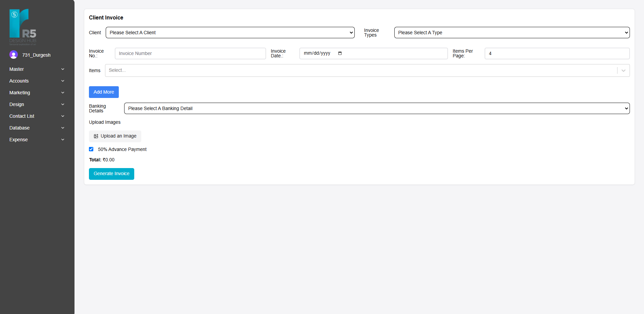Open the Accounts sidebar menu
This screenshot has width=644, height=314.
[19, 81]
